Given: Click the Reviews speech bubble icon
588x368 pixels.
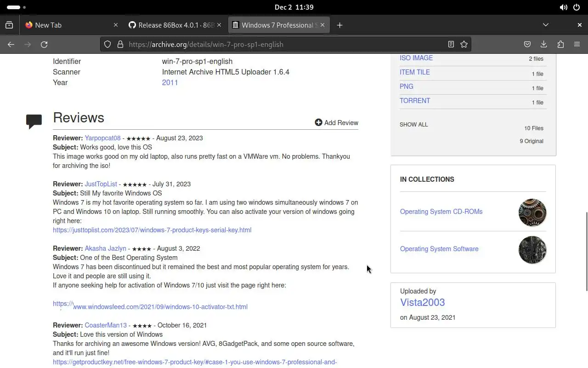Looking at the screenshot, I should (34, 121).
